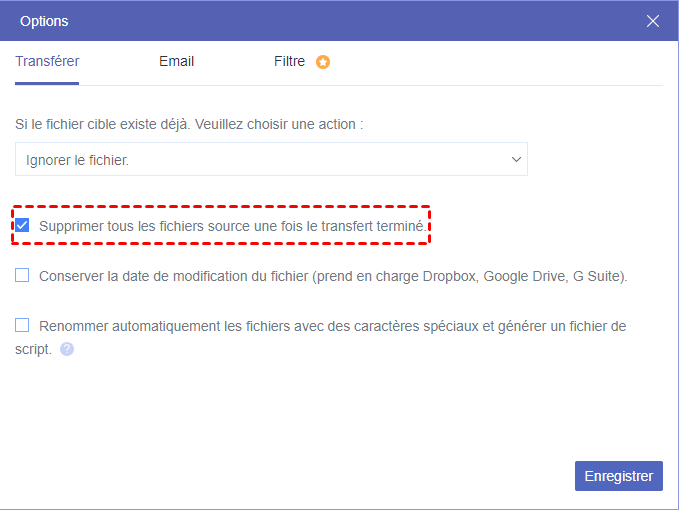Switch to the Email tab

(176, 61)
